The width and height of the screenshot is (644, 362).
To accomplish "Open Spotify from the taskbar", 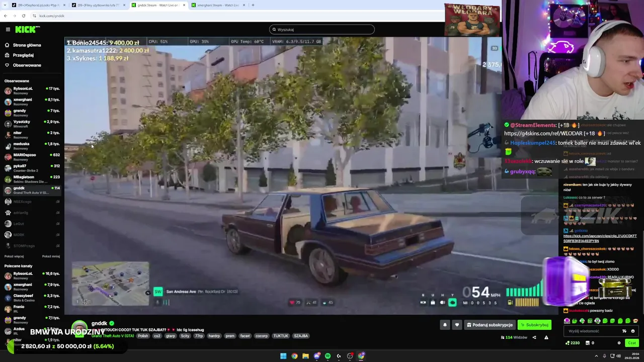I will coord(328,356).
